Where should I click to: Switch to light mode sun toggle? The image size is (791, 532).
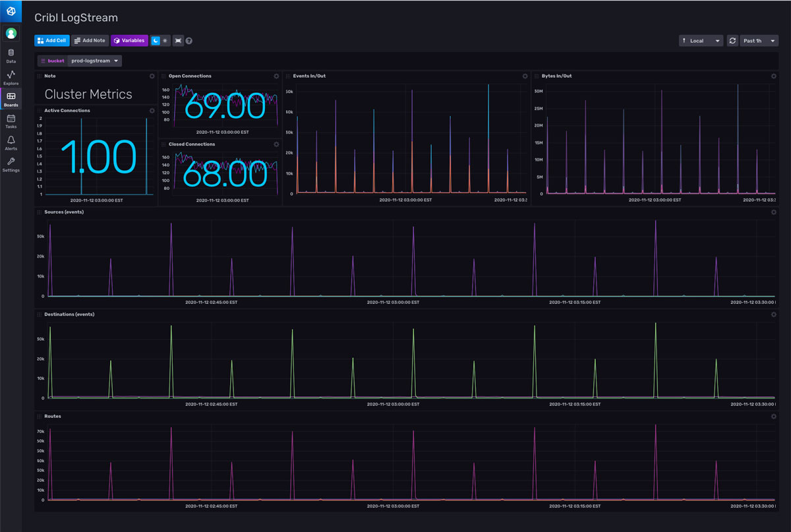165,41
